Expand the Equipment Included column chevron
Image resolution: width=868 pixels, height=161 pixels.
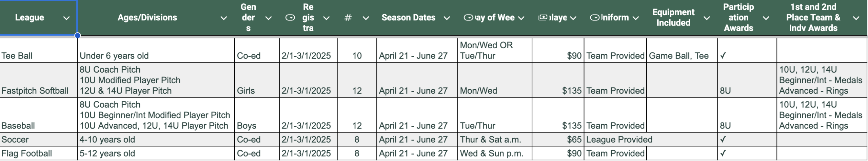[707, 18]
